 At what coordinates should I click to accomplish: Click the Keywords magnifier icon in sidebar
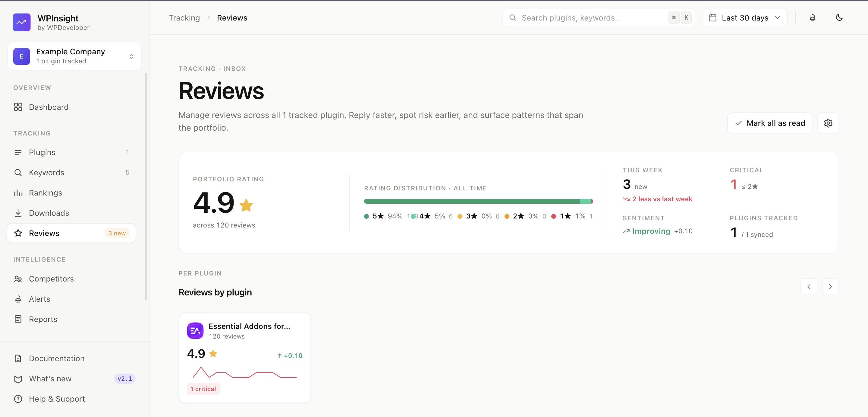[x=18, y=172]
